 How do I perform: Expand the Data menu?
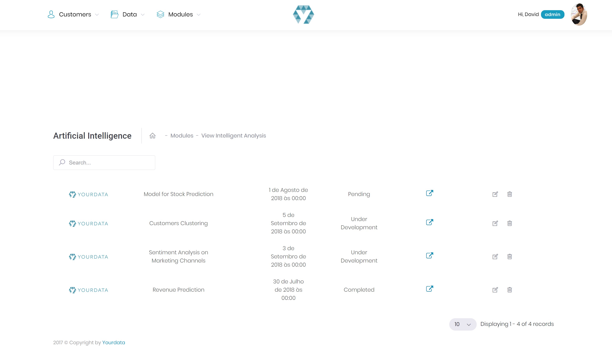point(128,14)
